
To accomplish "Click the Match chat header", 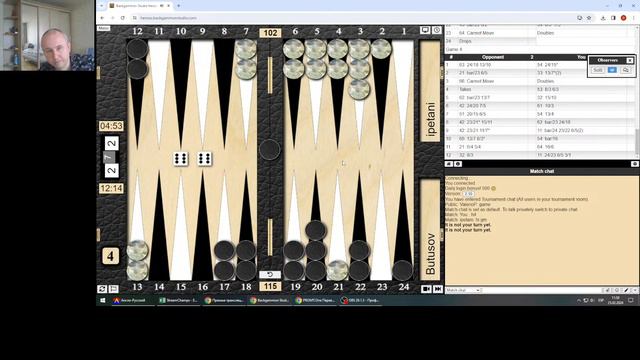I will 542,171.
